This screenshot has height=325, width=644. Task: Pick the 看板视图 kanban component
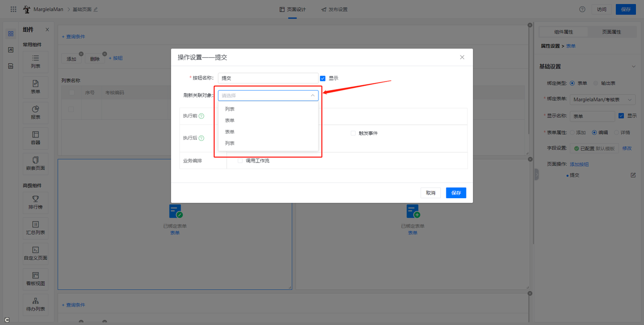coord(36,276)
